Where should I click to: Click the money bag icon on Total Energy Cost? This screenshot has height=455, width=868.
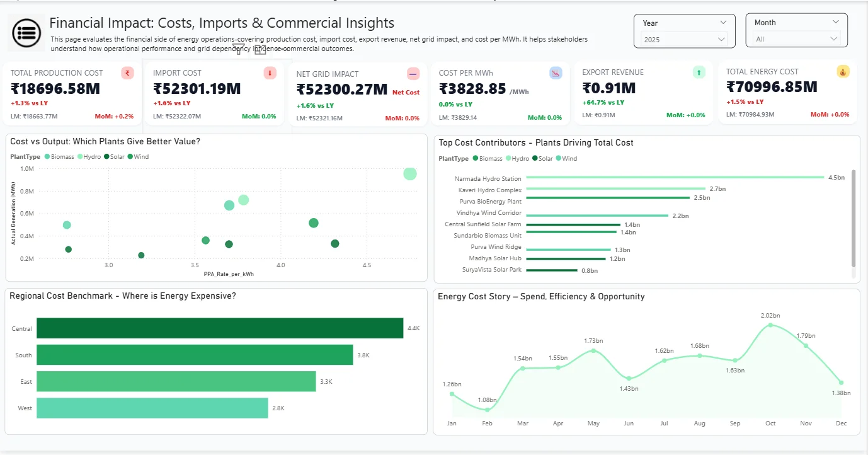click(x=843, y=72)
